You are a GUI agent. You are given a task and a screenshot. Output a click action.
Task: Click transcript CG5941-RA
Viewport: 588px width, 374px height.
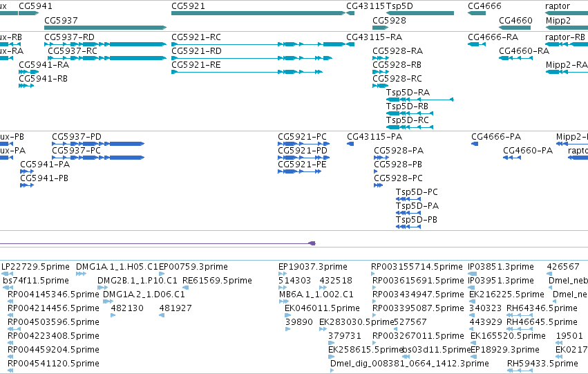click(28, 72)
